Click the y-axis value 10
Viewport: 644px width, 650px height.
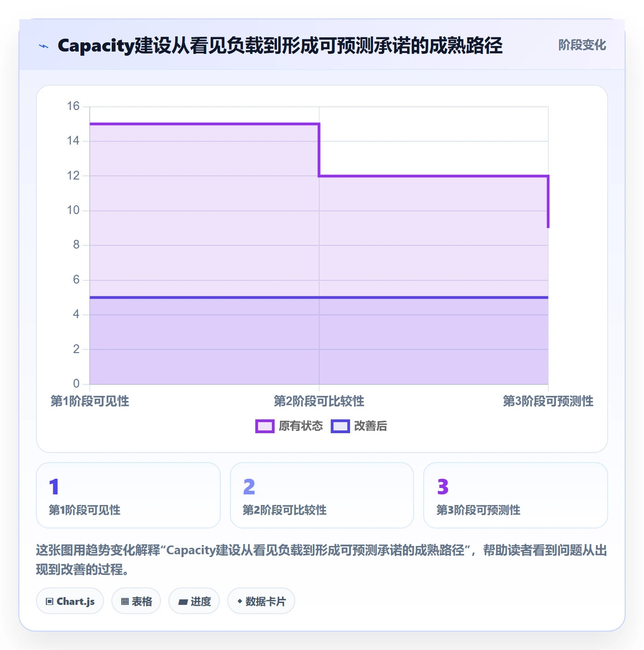point(73,210)
